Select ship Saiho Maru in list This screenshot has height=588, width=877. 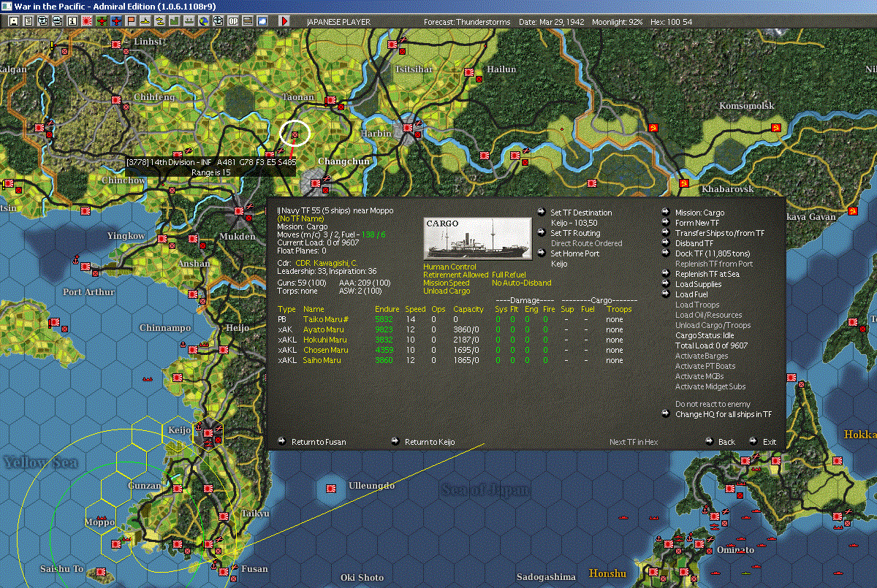tap(322, 360)
